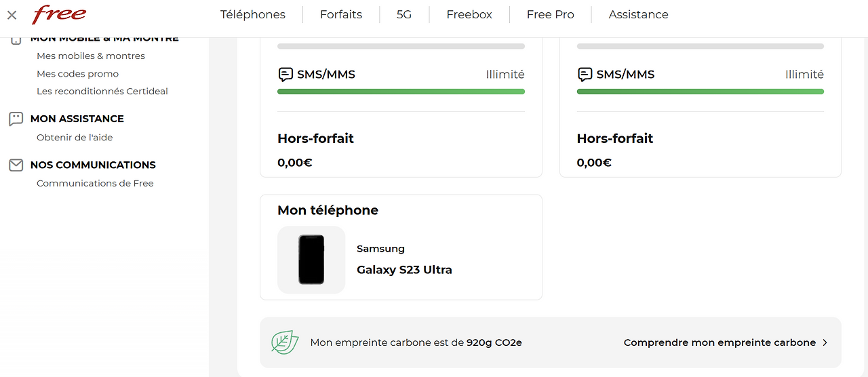Open Les reconditionnés Certideal link
Viewport: 868px width, 377px height.
tap(102, 91)
